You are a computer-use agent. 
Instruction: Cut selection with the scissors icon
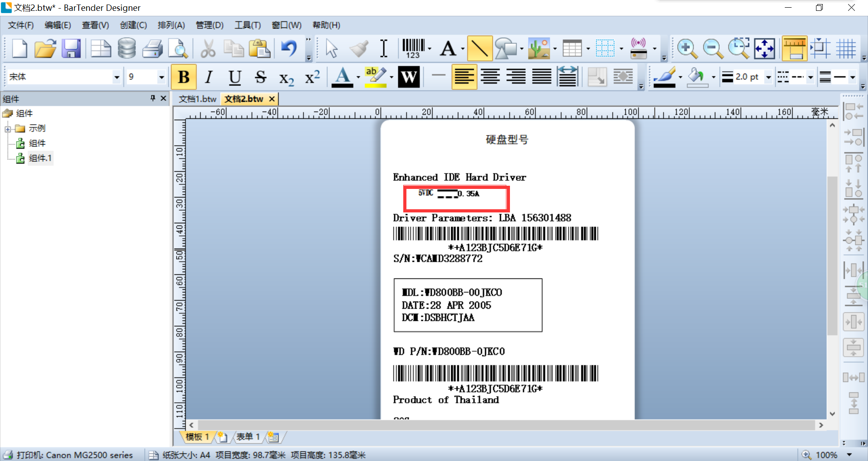click(x=208, y=48)
